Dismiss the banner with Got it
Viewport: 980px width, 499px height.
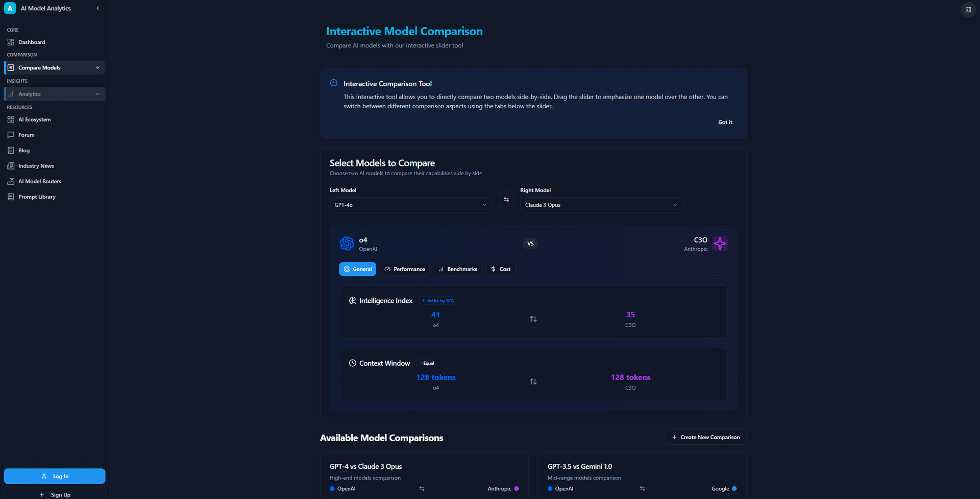tap(725, 123)
